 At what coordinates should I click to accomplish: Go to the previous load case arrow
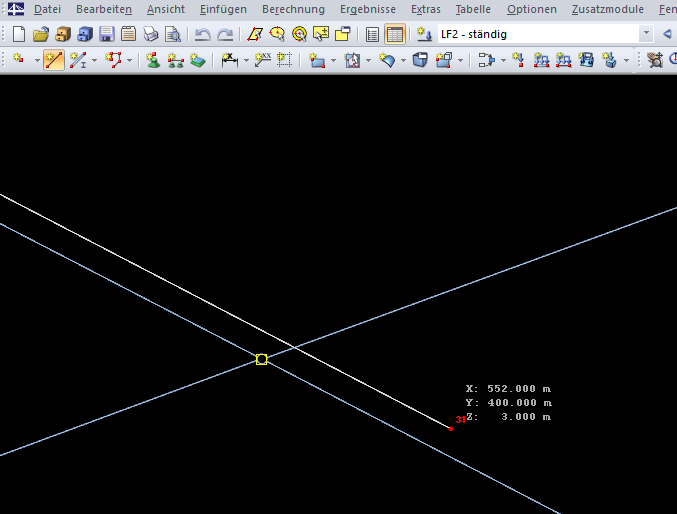pos(667,34)
